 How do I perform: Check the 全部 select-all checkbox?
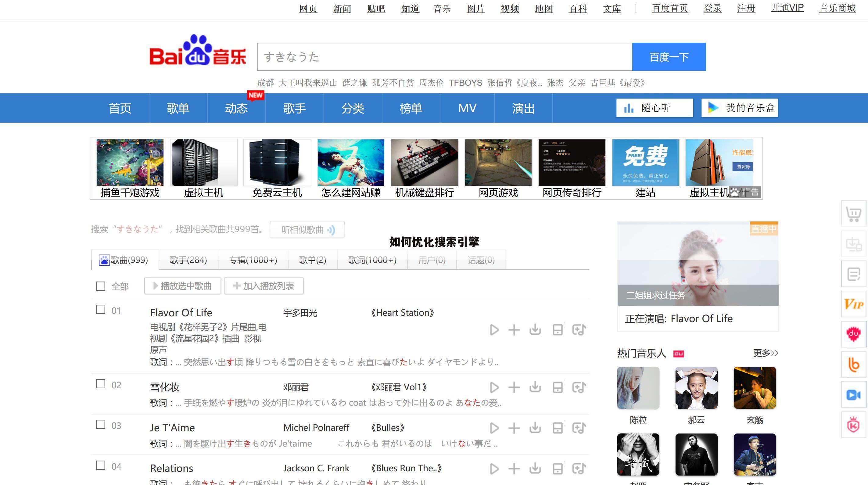(x=101, y=286)
